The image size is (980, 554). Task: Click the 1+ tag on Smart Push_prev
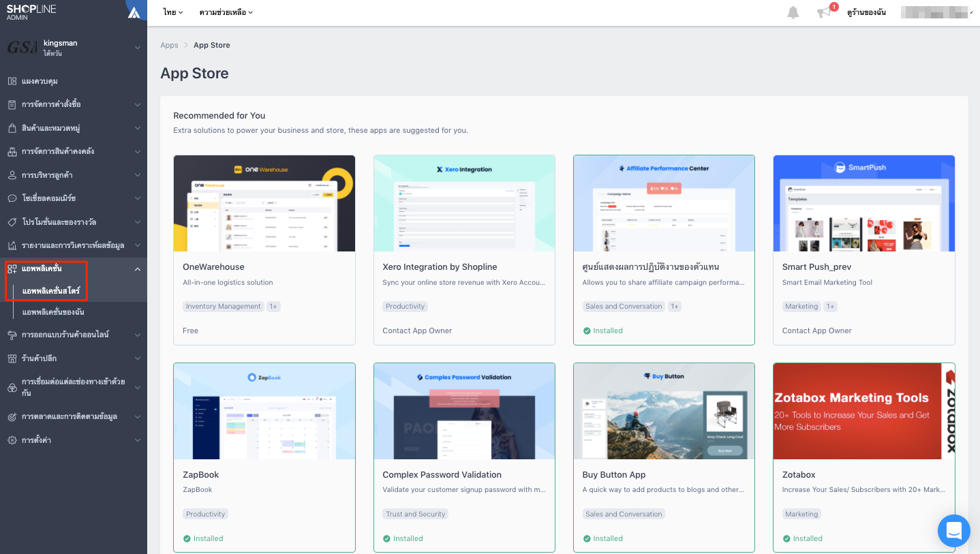[x=830, y=307]
